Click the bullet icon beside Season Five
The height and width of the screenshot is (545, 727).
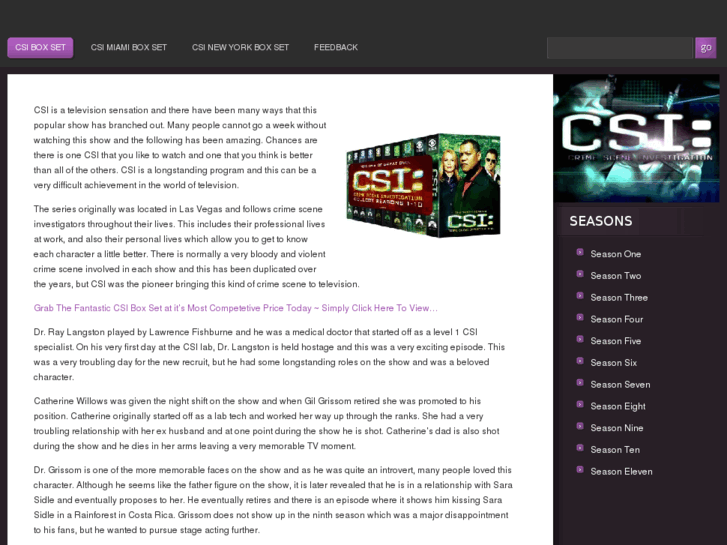580,339
